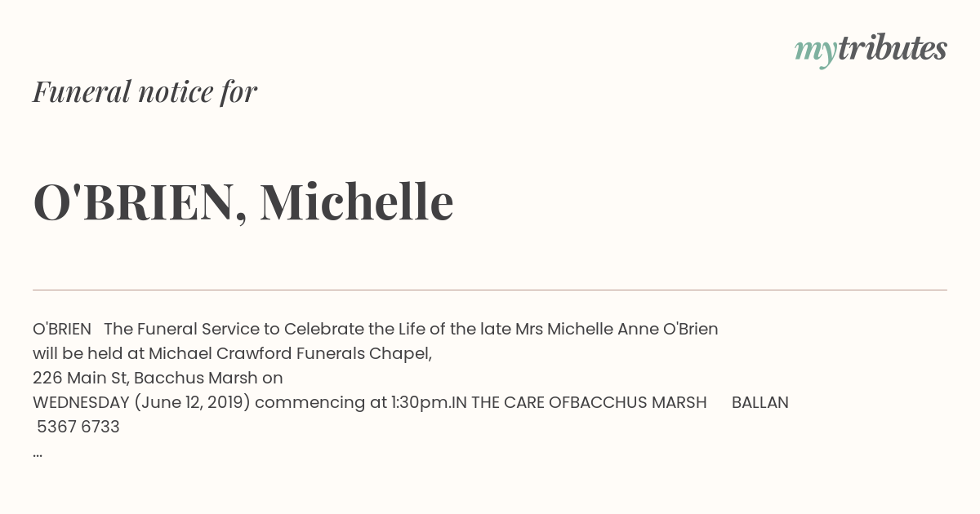This screenshot has width=980, height=514.
Task: Click the mytributes logo
Action: pyautogui.click(x=871, y=50)
